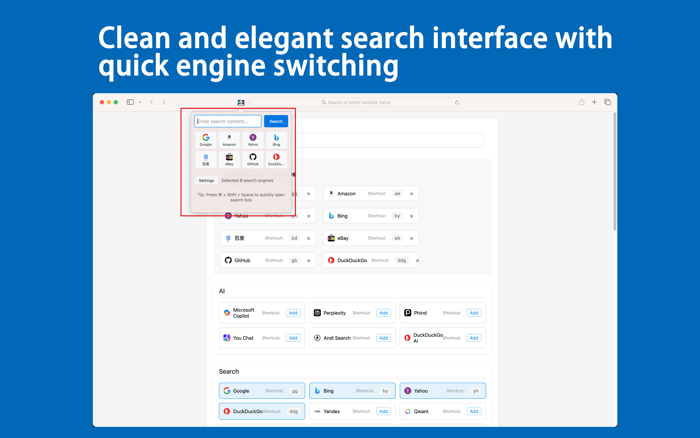Screen dimensions: 700x438
Task: Select DuckDuckGo in the search popup
Action: (x=276, y=159)
